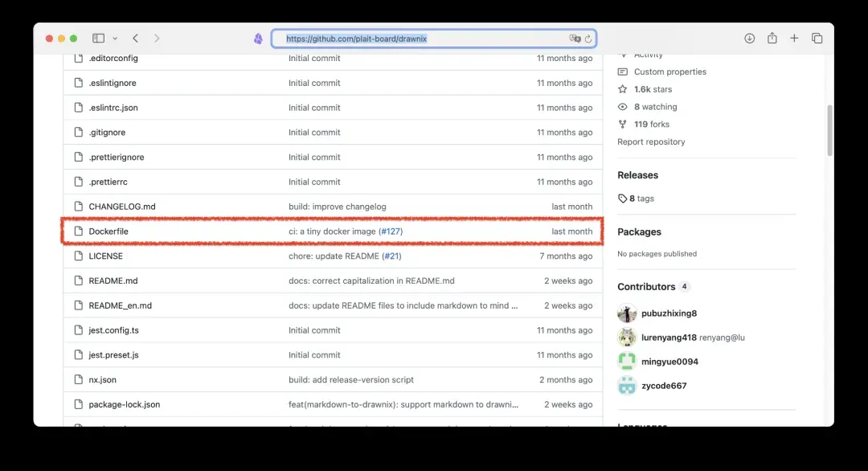Show the tab overview
868x471 pixels.
coord(817,39)
